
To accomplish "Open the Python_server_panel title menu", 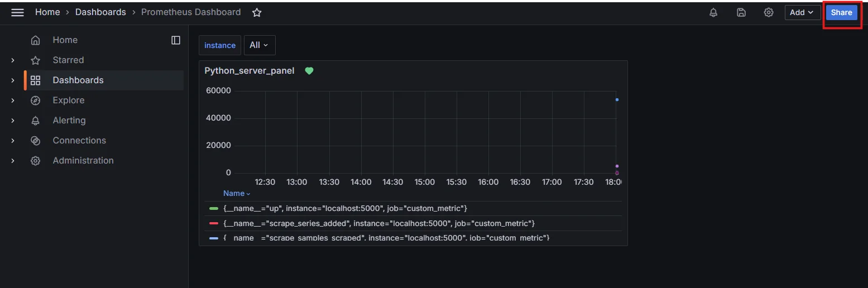I will coord(250,71).
